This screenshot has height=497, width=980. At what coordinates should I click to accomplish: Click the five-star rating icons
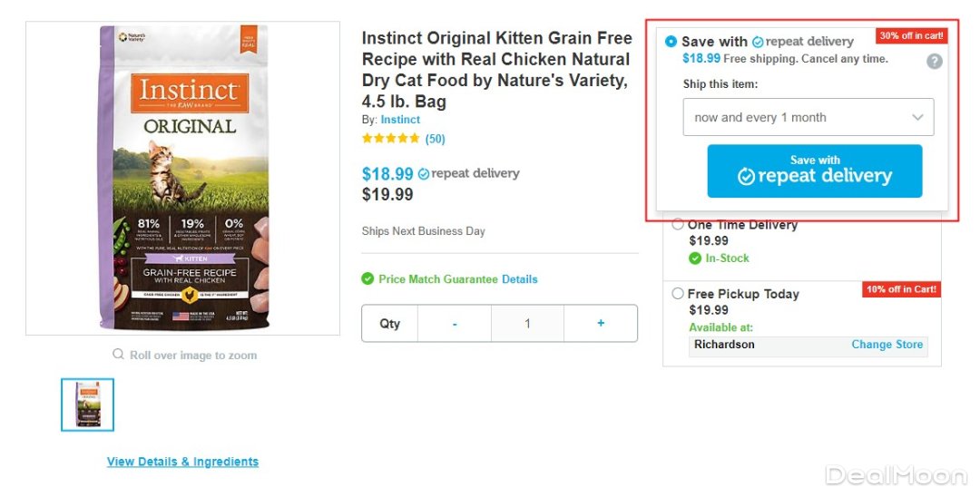point(390,139)
